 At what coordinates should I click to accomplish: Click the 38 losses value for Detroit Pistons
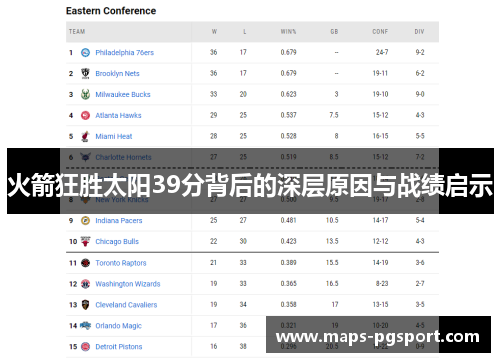click(x=243, y=346)
